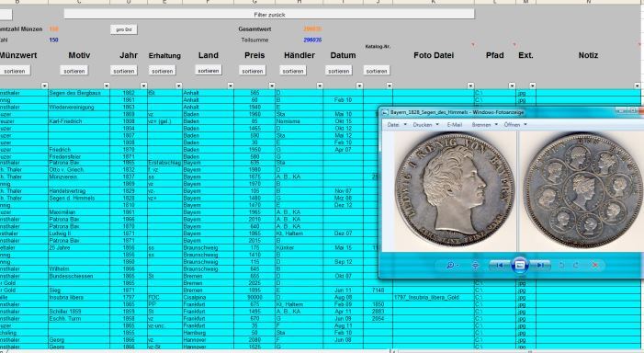Select the cell 'Karl-Friedrich'

pyautogui.click(x=79, y=121)
